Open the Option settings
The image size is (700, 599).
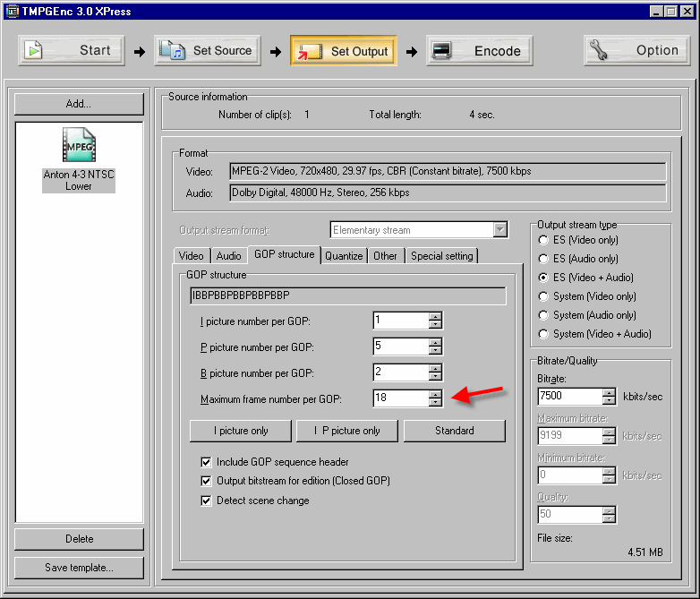point(637,50)
